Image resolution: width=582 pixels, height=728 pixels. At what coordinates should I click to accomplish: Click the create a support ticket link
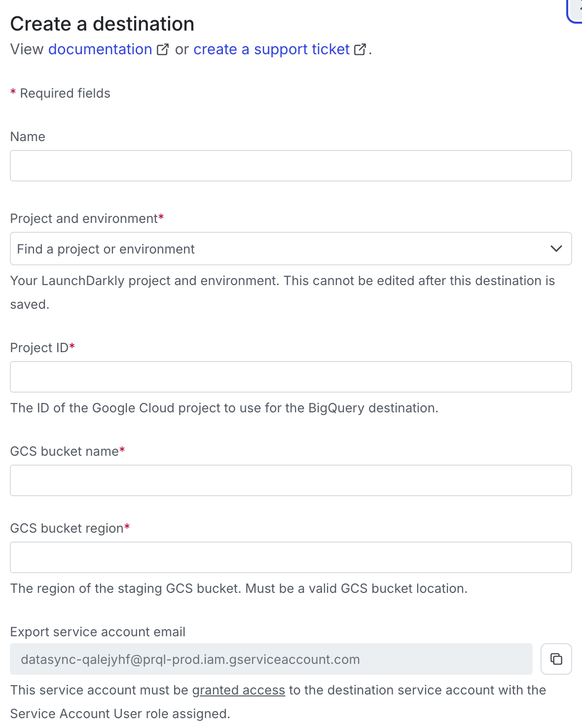[x=271, y=49]
